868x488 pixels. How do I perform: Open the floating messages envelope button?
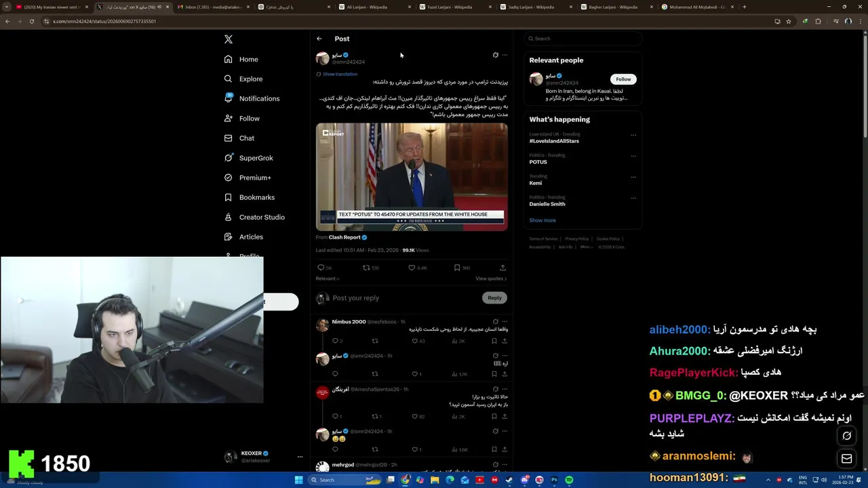[846, 459]
